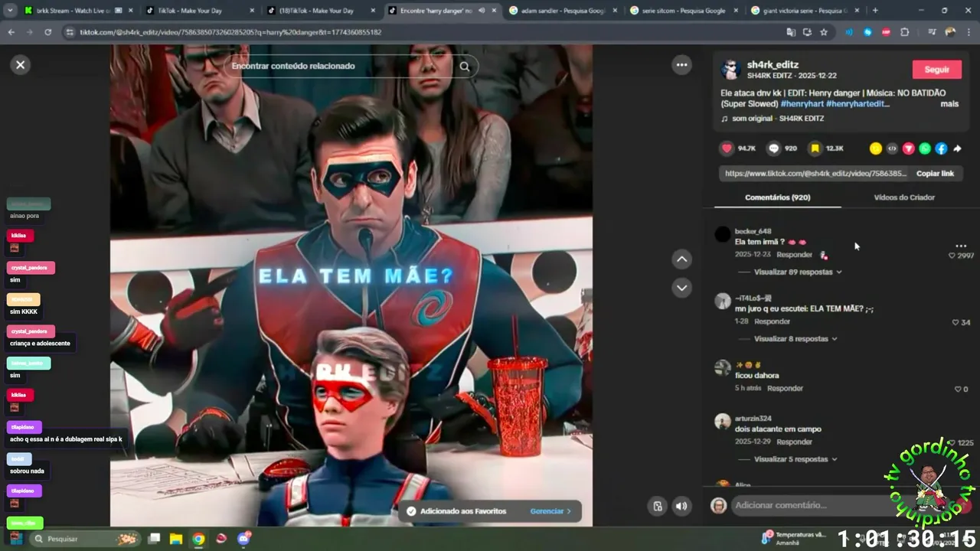The image size is (980, 551).
Task: Switch to Vídeos do Criador tab
Action: point(904,197)
